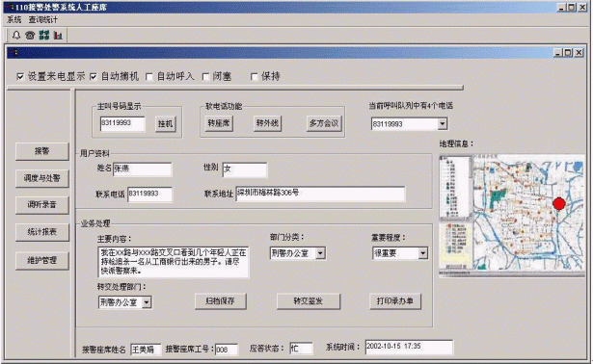The image size is (593, 364).
Task: Click the 联系地址 address input field
Action: (x=320, y=194)
